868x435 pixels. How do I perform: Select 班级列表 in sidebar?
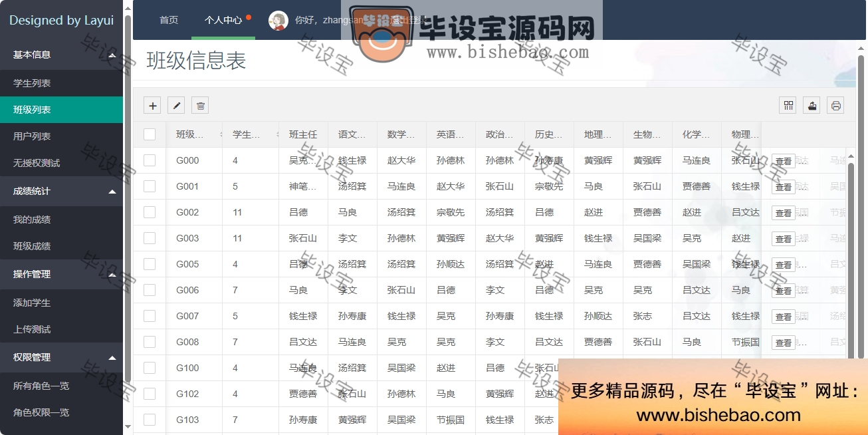point(61,110)
